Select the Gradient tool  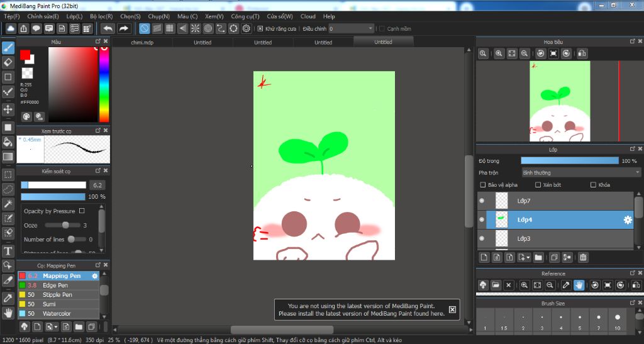pos(8,157)
